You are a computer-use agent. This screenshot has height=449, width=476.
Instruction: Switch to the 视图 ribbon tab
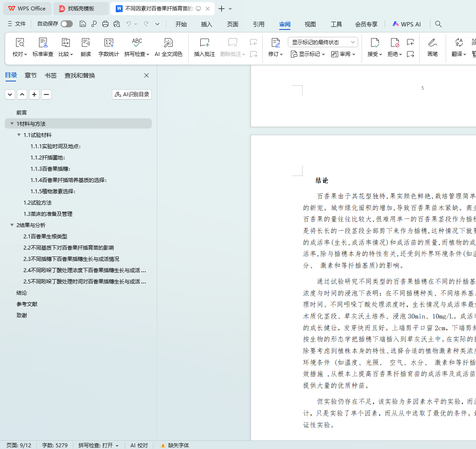point(310,24)
